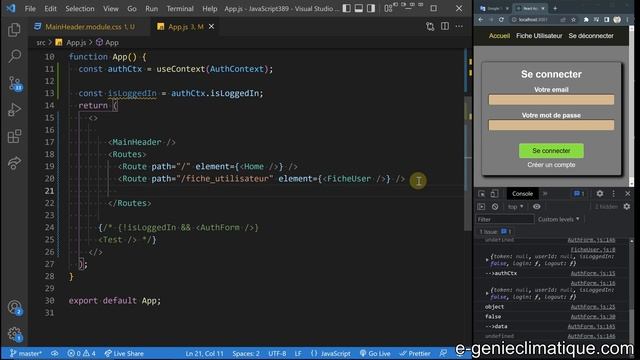Open editor More Actions ellipsis
This screenshot has width=640, height=360.
[x=459, y=27]
